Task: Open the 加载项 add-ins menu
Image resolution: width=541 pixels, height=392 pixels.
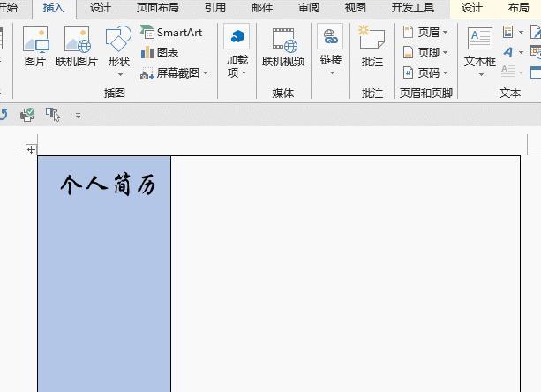Action: [x=237, y=51]
